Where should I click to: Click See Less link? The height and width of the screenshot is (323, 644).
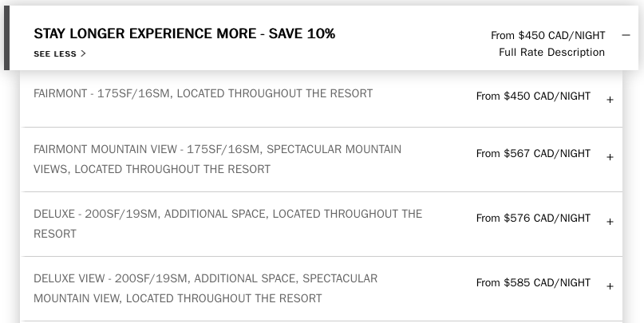point(55,54)
